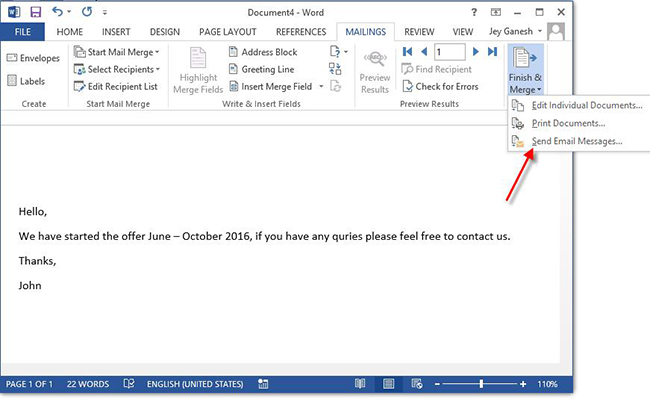Viewport: 650px width, 399px height.
Task: Switch to the REFERENCES tab
Action: click(x=301, y=32)
